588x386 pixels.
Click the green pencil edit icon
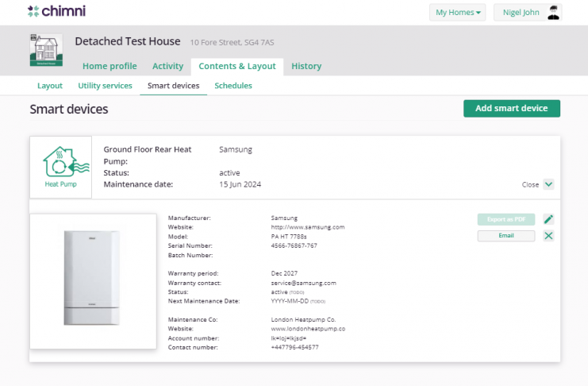pyautogui.click(x=548, y=219)
